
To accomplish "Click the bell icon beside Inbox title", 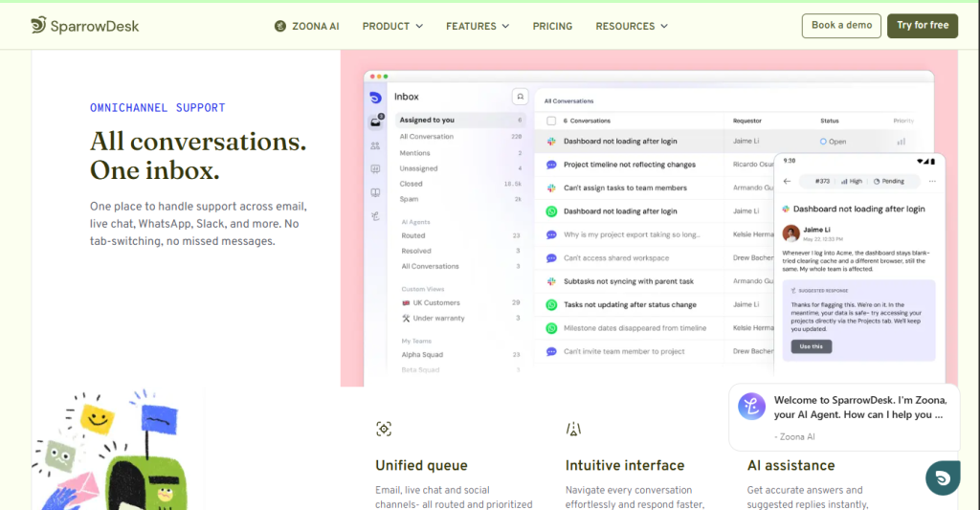I will 520,97.
